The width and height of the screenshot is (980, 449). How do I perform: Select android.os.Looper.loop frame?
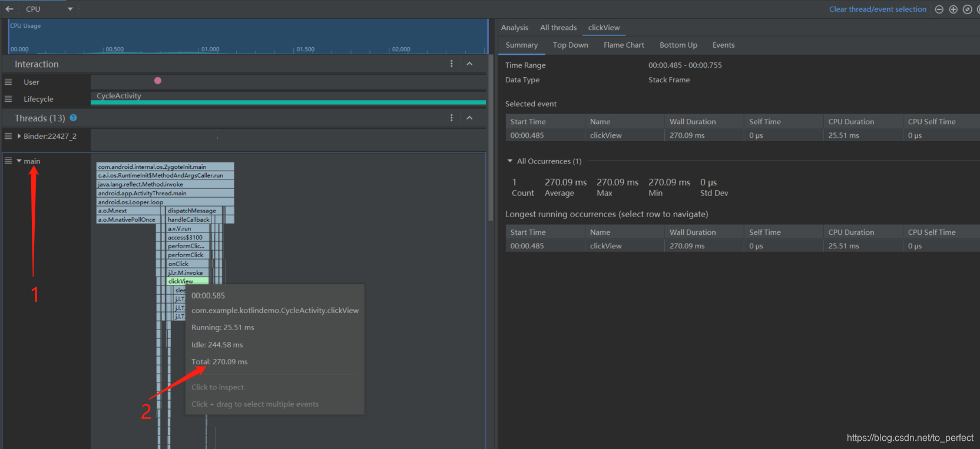[165, 202]
